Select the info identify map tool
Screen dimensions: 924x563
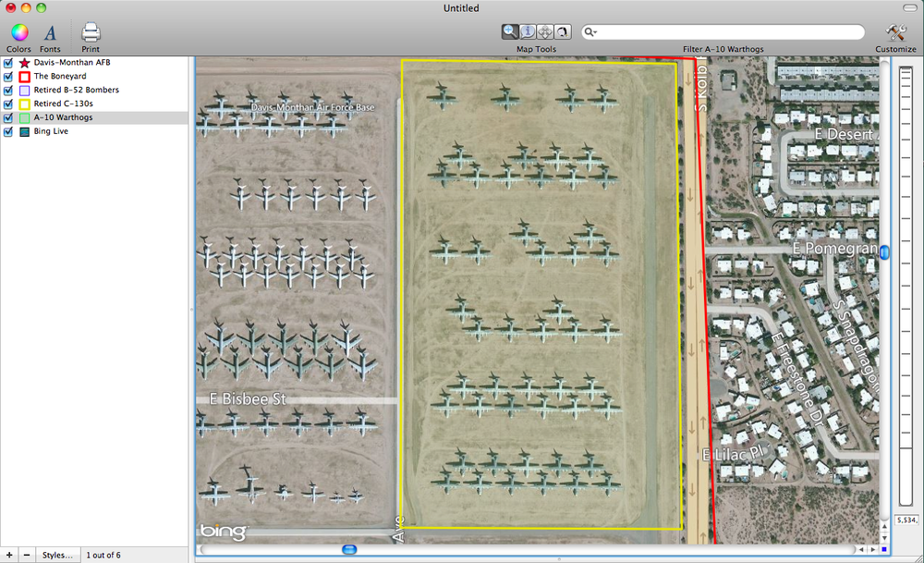(528, 31)
